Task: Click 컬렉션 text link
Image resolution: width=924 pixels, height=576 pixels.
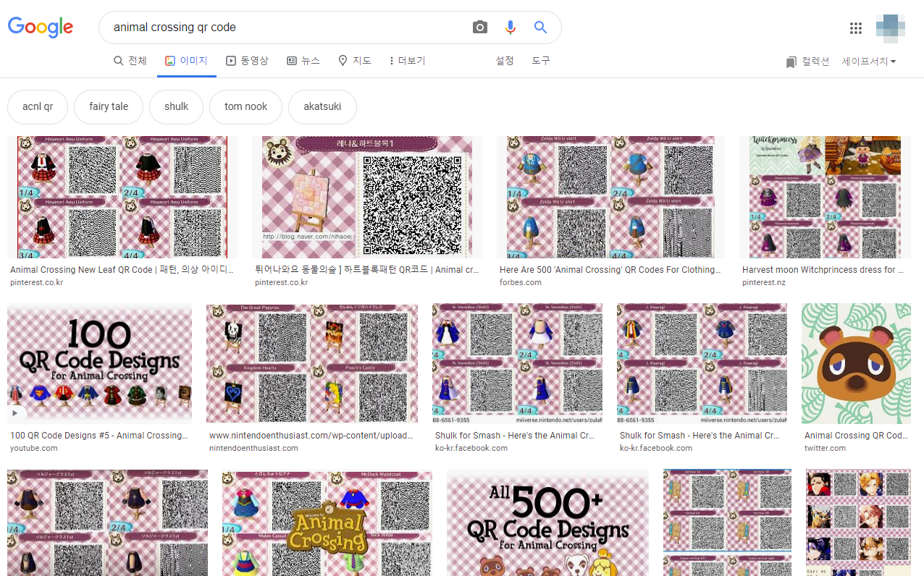Action: pos(815,62)
